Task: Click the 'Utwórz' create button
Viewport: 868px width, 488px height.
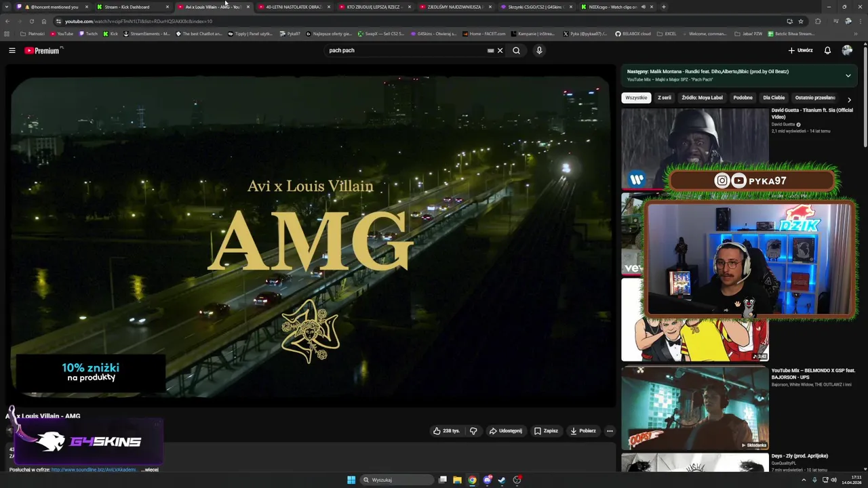Action: point(800,50)
